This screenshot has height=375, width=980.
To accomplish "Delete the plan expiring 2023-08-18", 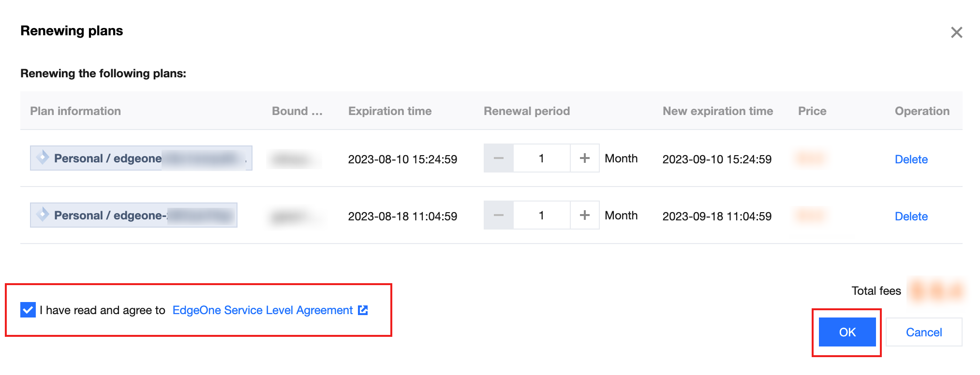I will (911, 216).
